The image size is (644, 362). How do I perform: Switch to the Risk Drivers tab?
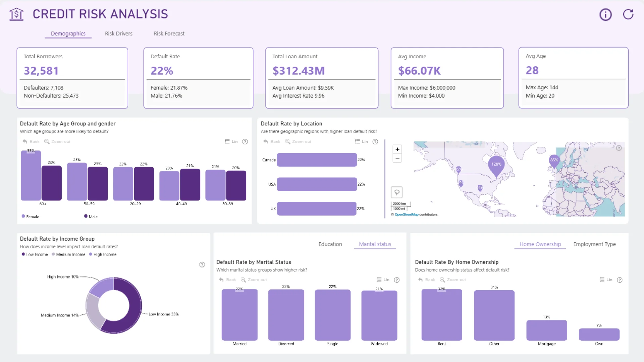pos(118,34)
